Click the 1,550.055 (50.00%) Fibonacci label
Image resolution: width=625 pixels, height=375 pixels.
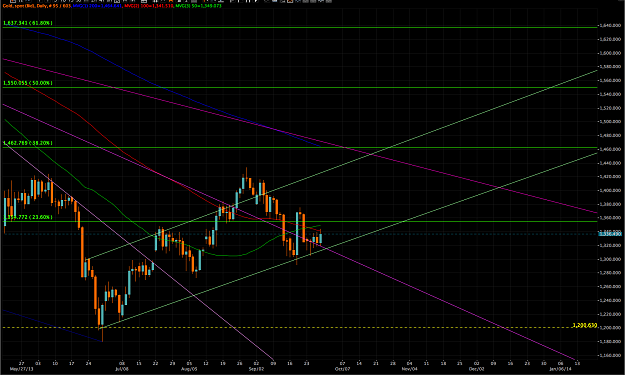28,83
